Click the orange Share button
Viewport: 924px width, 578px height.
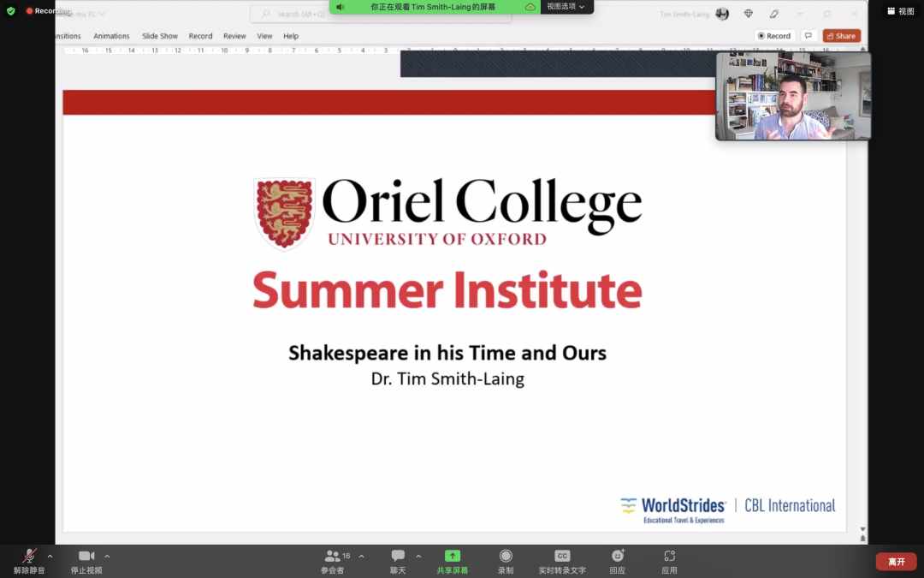(842, 36)
